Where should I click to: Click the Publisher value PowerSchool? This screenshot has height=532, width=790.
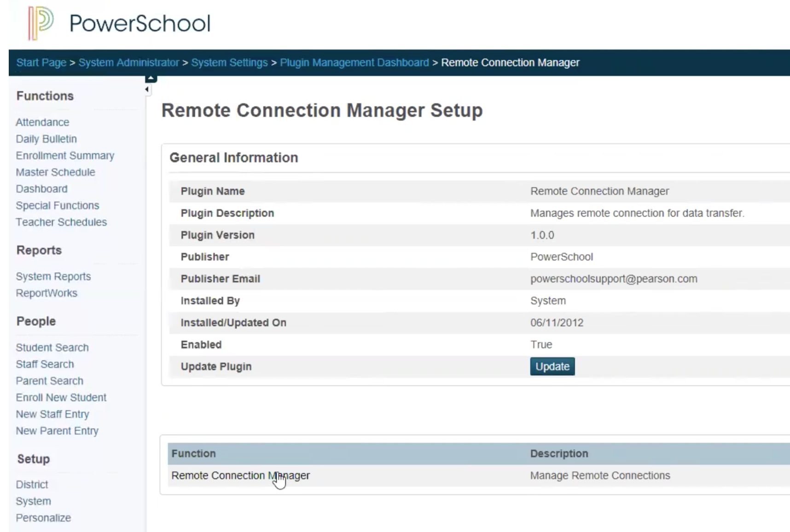562,257
